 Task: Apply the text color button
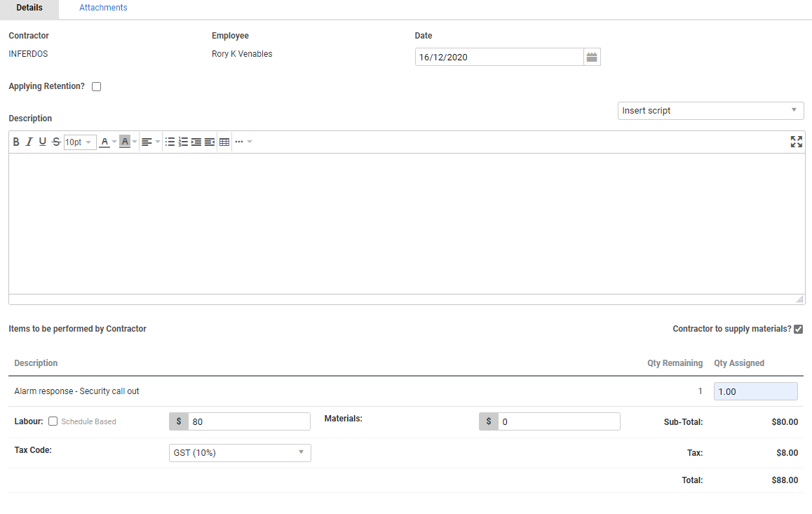tap(104, 142)
